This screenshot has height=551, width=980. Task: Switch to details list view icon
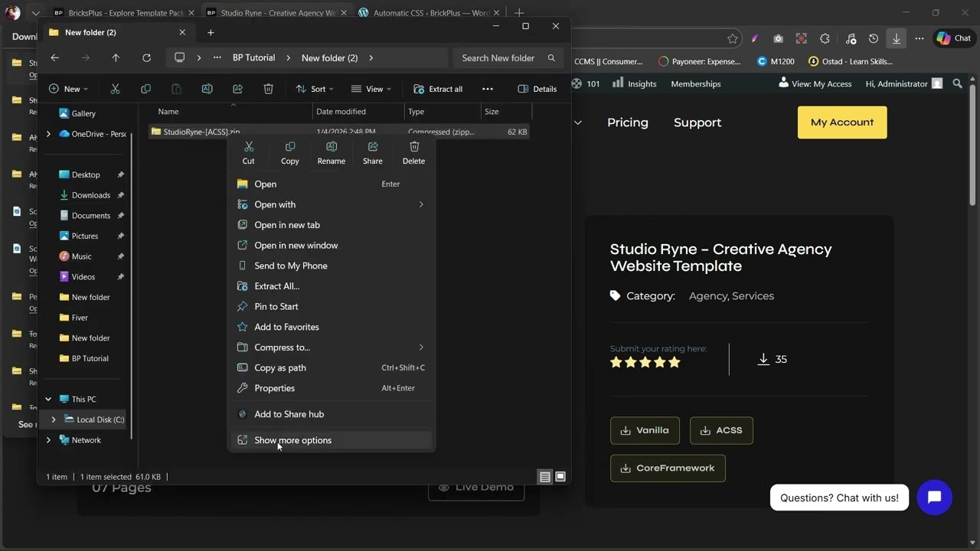pos(544,477)
